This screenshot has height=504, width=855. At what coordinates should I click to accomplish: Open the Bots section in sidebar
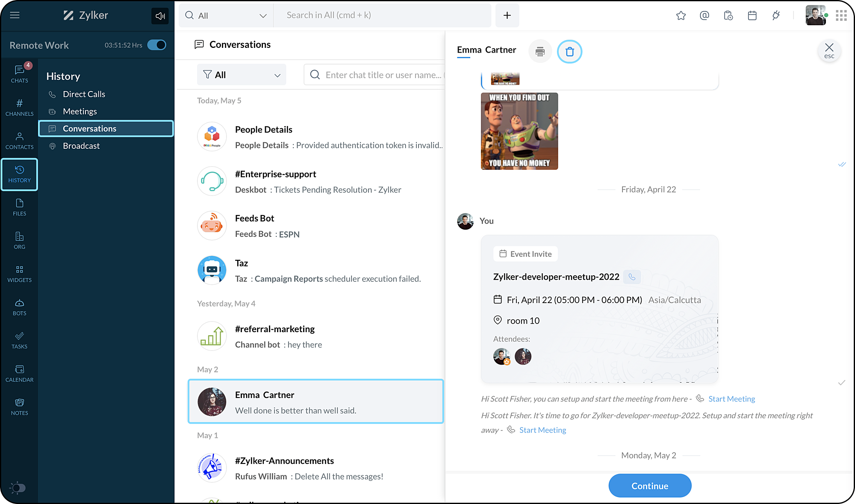coord(19,307)
